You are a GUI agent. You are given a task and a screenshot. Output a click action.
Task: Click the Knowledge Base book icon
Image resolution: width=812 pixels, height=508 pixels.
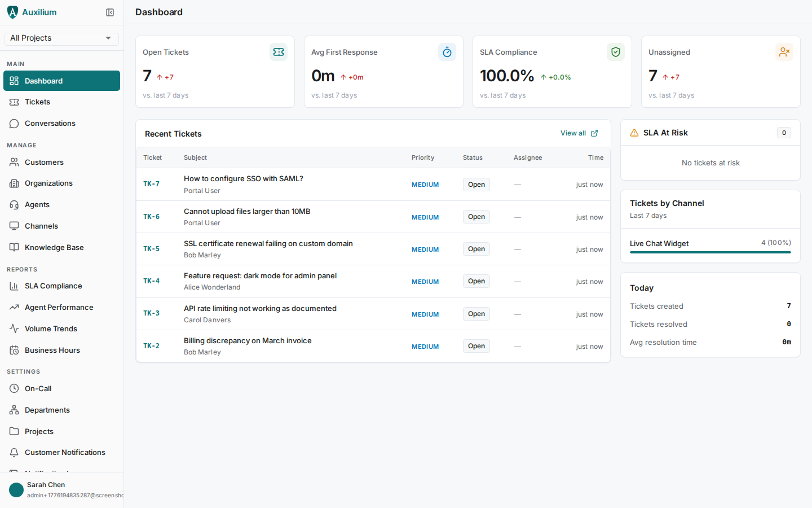click(14, 247)
